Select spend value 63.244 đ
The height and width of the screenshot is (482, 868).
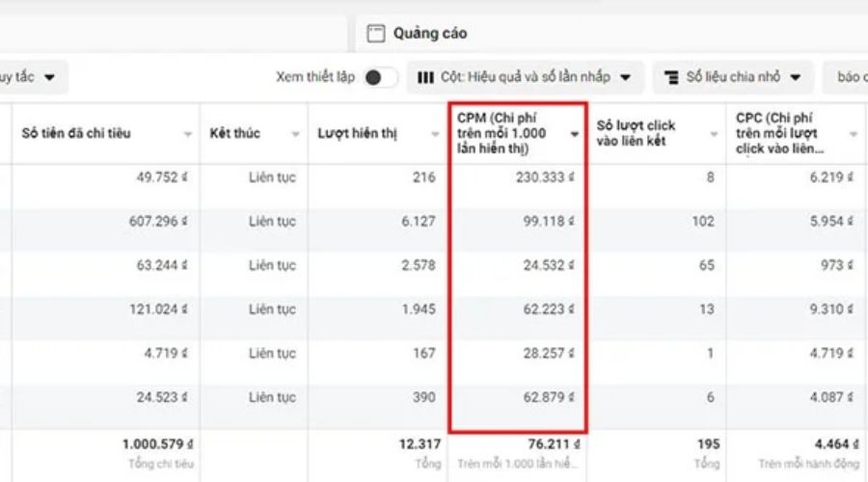click(162, 266)
